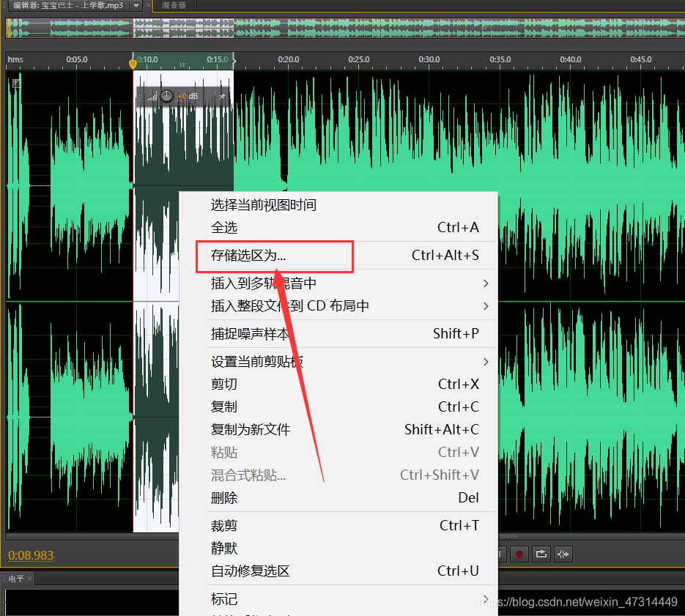Click the skip selection button
This screenshot has height=616, width=685.
pos(563,554)
